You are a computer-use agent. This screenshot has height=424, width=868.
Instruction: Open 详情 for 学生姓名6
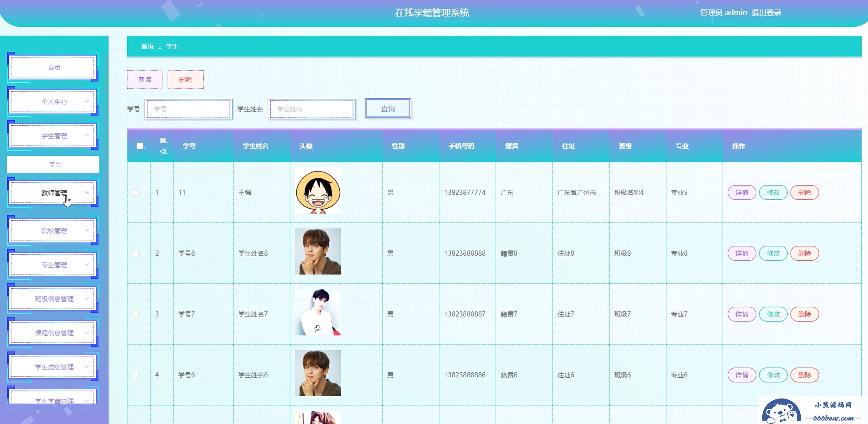pos(742,375)
